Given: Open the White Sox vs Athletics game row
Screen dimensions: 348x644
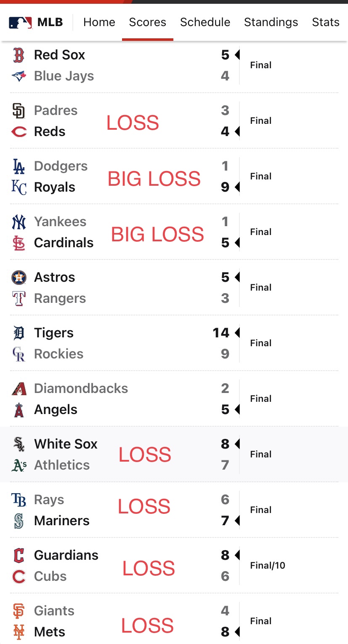Looking at the screenshot, I should coord(174,454).
